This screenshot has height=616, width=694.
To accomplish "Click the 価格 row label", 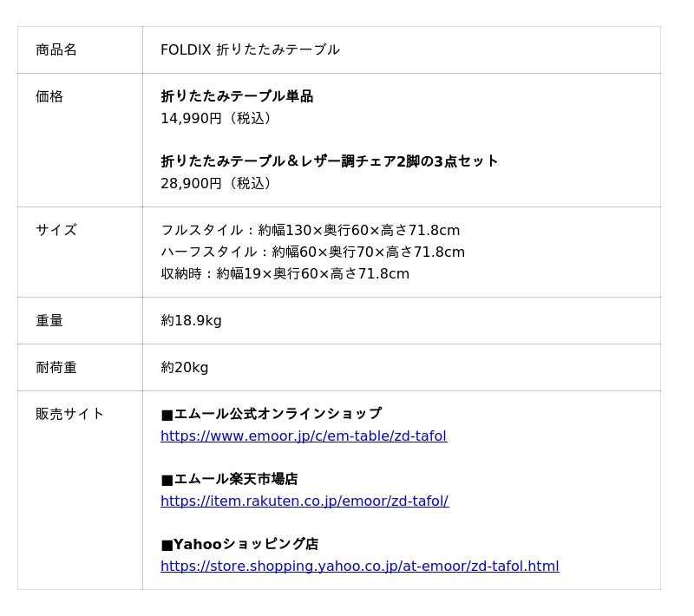I will tap(49, 96).
